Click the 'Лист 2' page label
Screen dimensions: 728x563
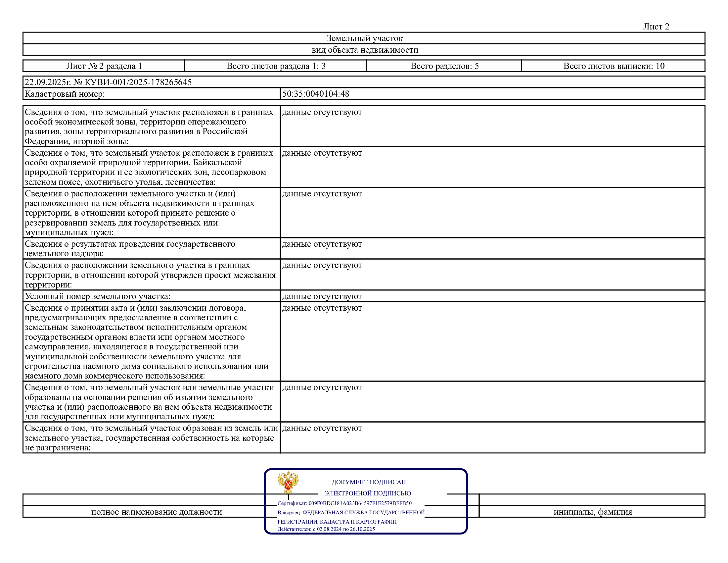(x=656, y=27)
